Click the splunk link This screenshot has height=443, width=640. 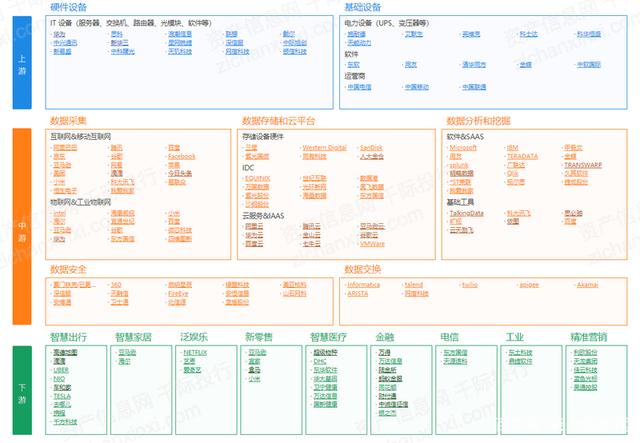(x=459, y=165)
